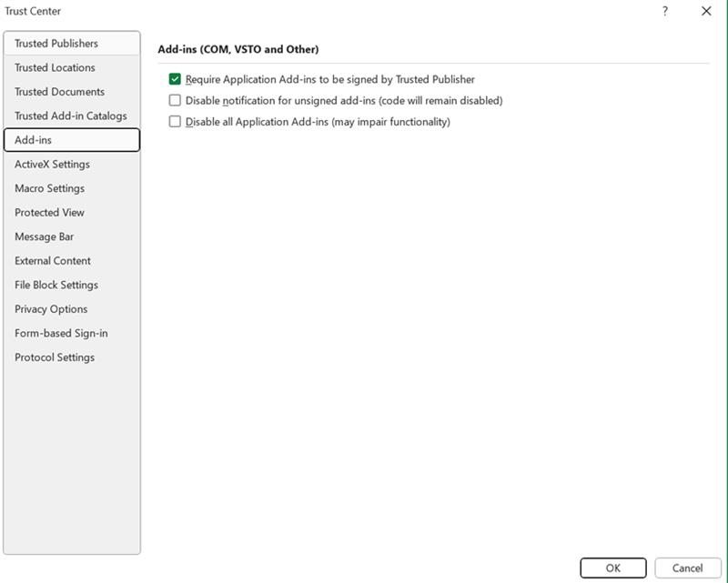Confirm with the OK button

[612, 568]
